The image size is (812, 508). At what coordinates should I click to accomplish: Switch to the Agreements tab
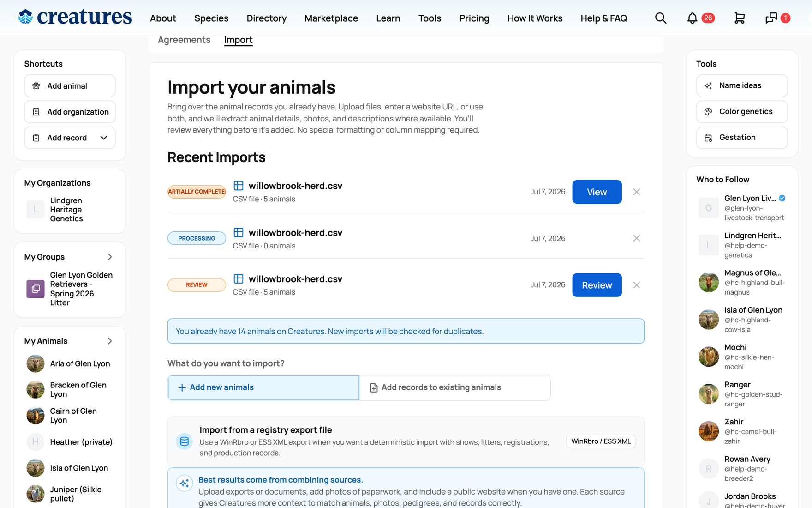tap(184, 40)
